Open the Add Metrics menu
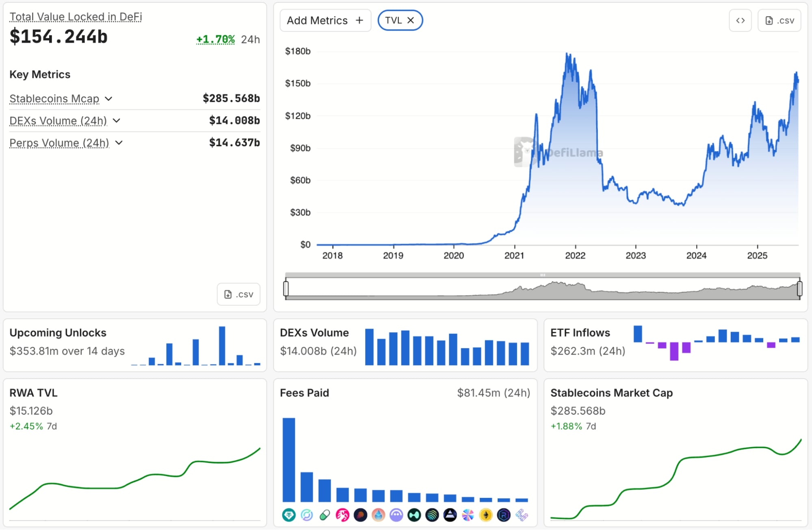The width and height of the screenshot is (812, 530). coord(325,20)
